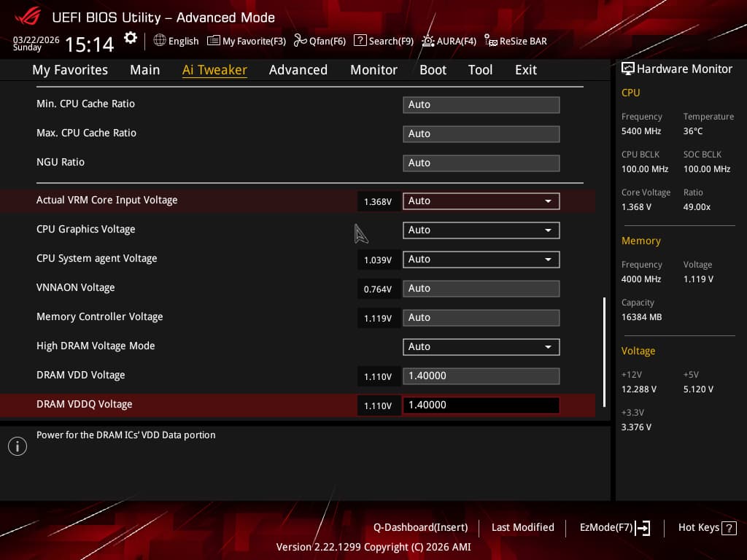The image size is (747, 560).
Task: Select DRAM VDD Voltage row label
Action: click(80, 376)
